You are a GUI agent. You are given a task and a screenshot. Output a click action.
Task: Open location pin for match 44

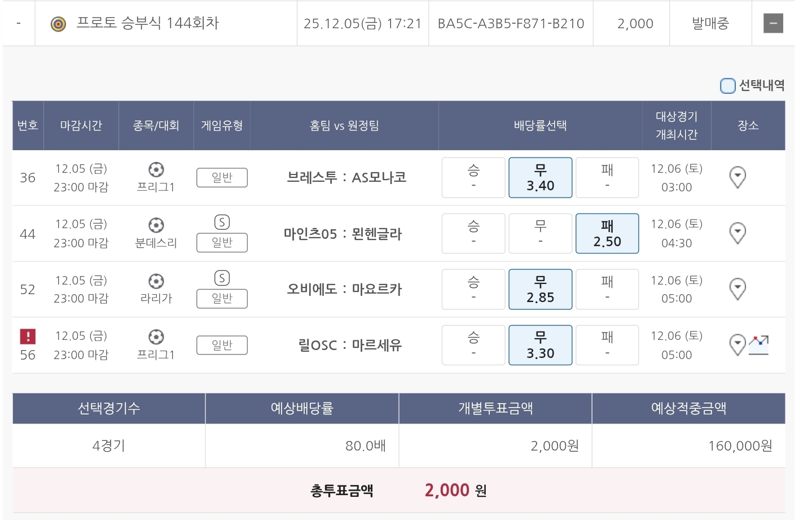[737, 233]
